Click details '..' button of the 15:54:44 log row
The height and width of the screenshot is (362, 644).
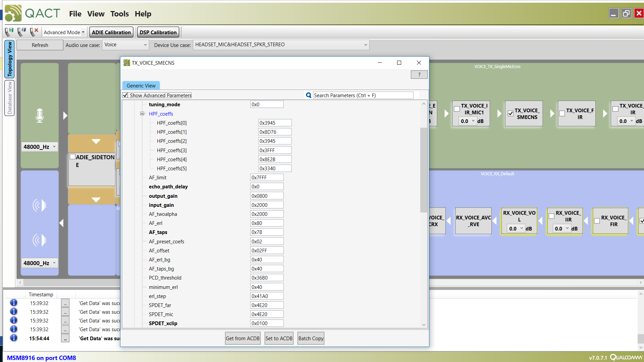(x=65, y=338)
